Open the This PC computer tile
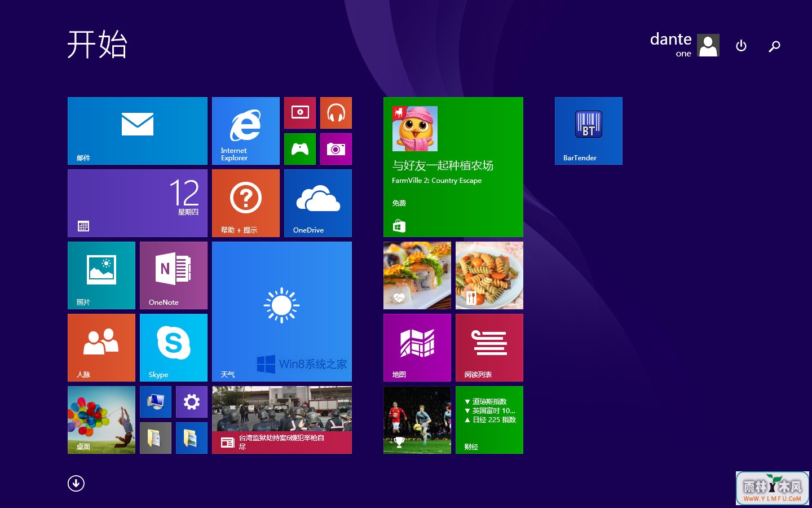The height and width of the screenshot is (508, 812). click(x=156, y=402)
